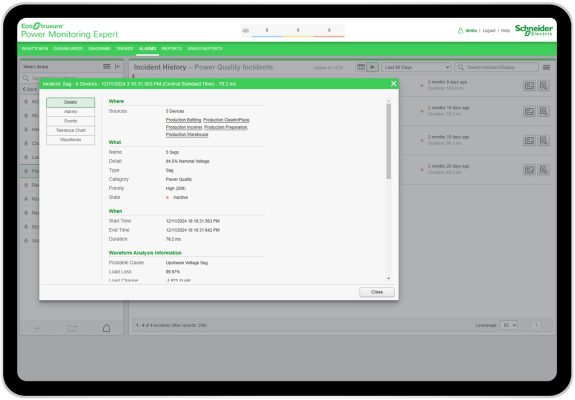575x400 pixels.
Task: Click Search Incident Display field
Action: click(x=497, y=67)
